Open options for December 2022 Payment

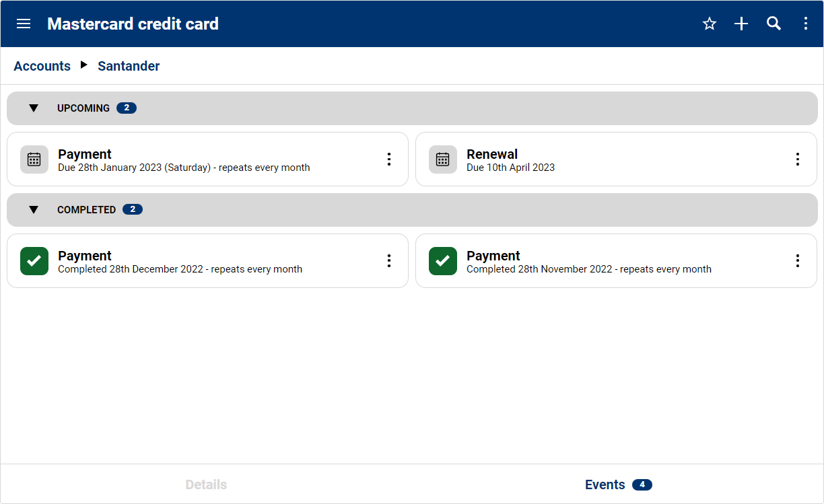coord(389,261)
